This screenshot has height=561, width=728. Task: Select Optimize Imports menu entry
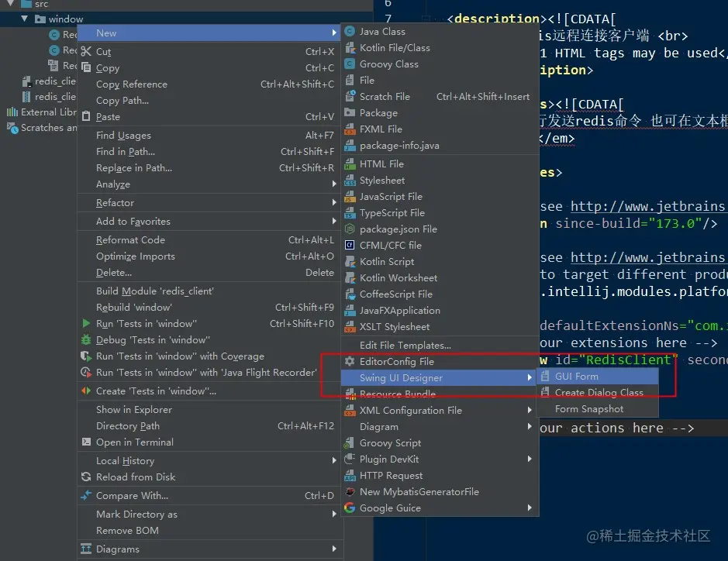pos(209,256)
